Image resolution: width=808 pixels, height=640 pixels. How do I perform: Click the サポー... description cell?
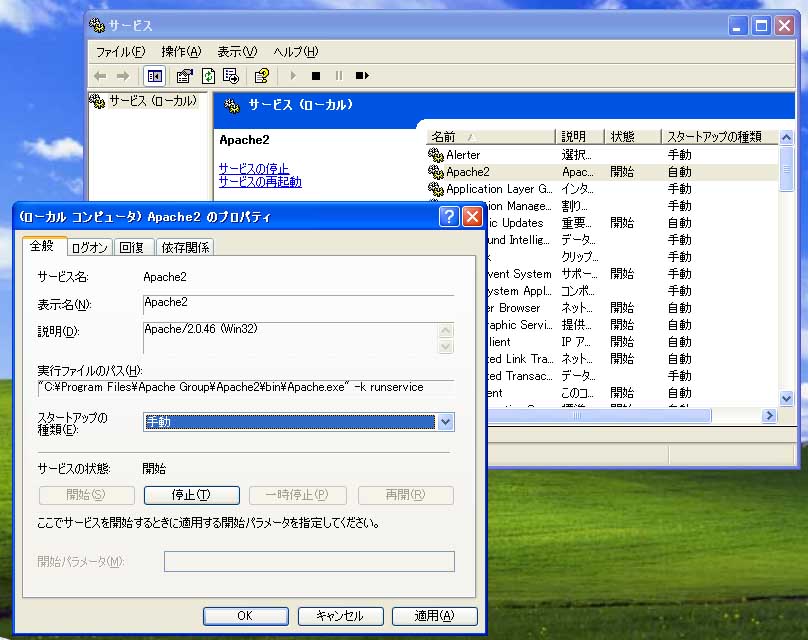[x=579, y=274]
